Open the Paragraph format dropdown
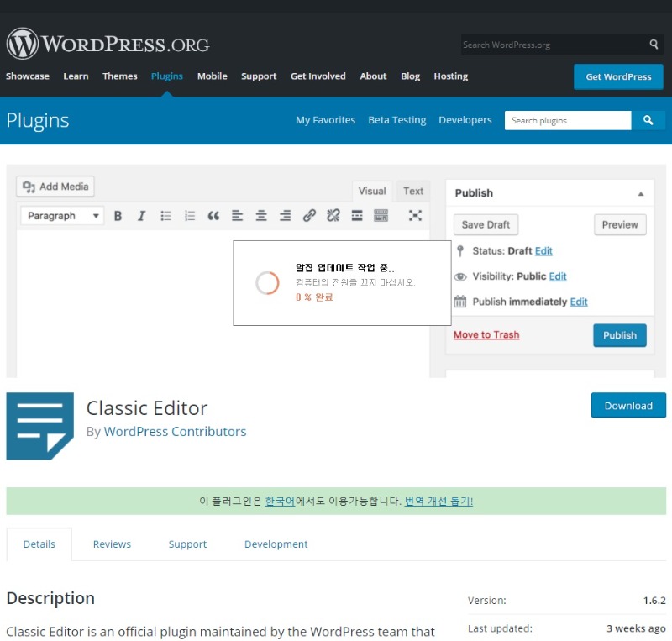The height and width of the screenshot is (641, 672). point(62,216)
